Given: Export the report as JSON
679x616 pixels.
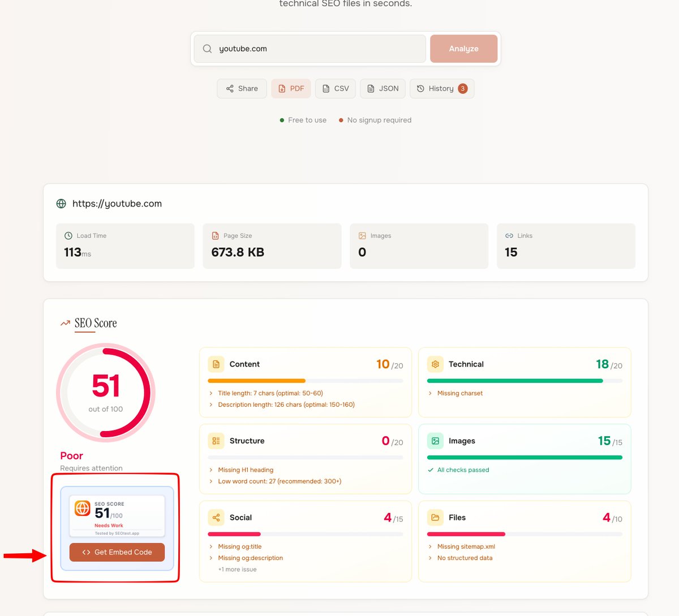Looking at the screenshot, I should coord(383,88).
